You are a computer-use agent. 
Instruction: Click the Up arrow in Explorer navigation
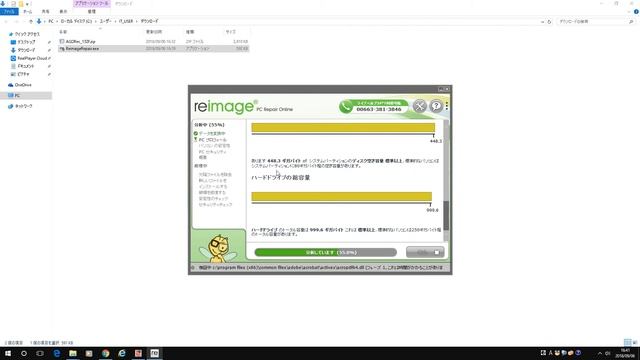(31, 21)
